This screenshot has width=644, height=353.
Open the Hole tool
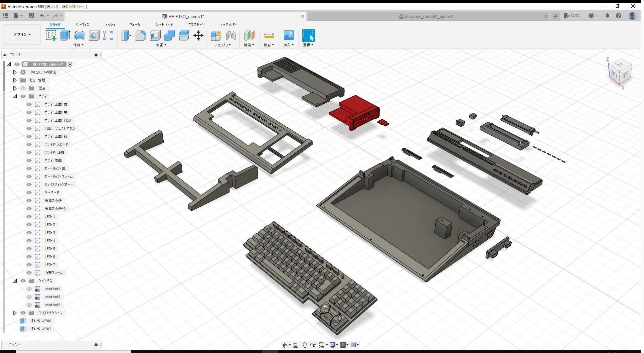pos(94,35)
